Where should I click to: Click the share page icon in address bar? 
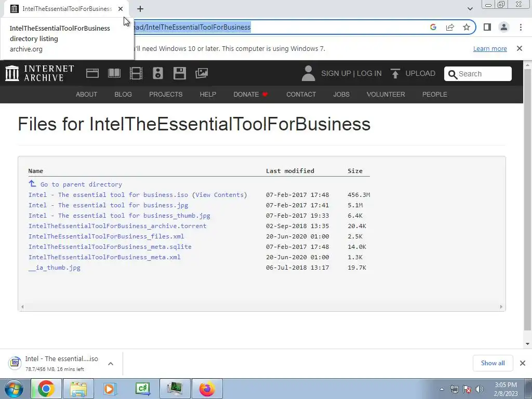click(x=450, y=27)
